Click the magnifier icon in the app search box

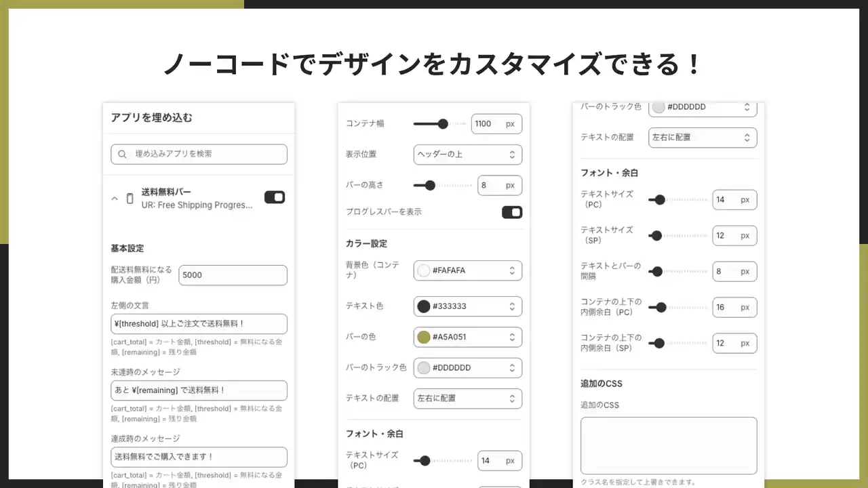(123, 154)
